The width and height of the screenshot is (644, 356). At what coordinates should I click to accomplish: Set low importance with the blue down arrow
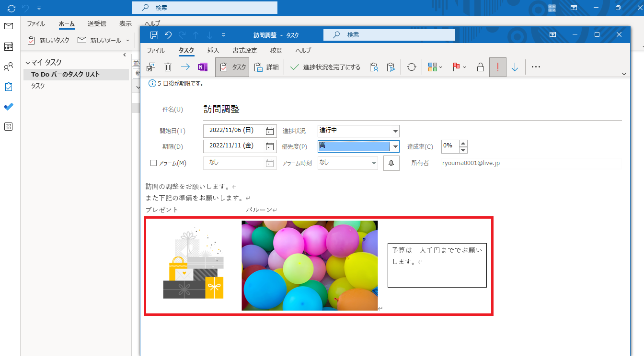[515, 67]
